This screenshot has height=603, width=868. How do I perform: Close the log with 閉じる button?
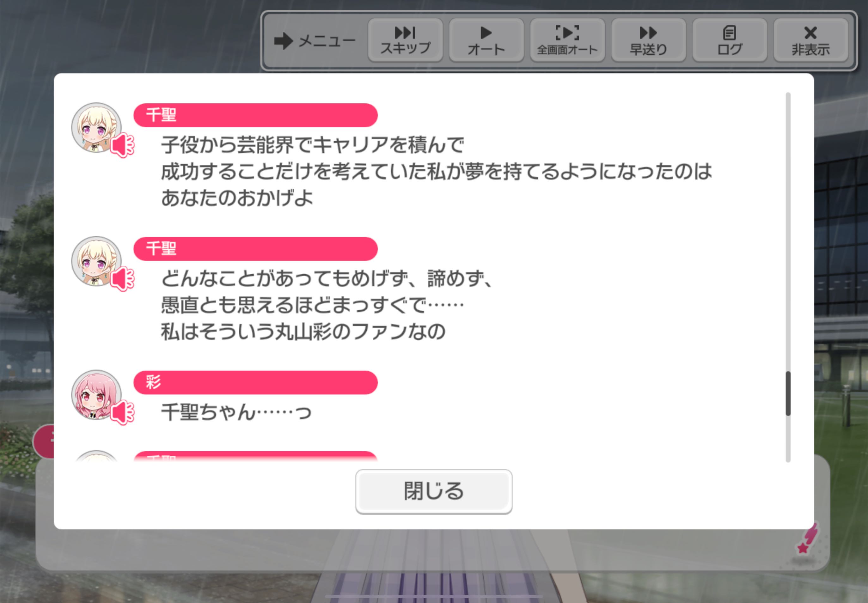pos(434,491)
